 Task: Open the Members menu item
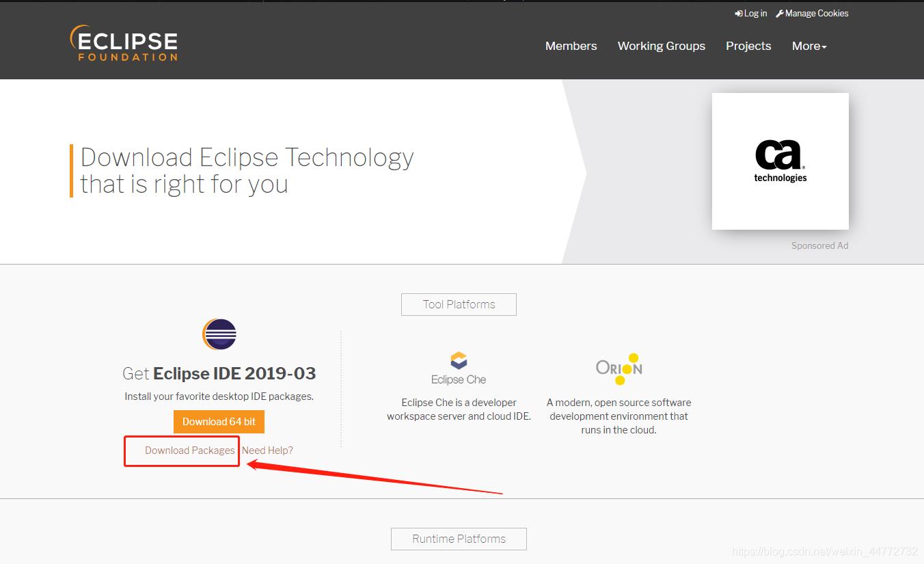(x=571, y=46)
